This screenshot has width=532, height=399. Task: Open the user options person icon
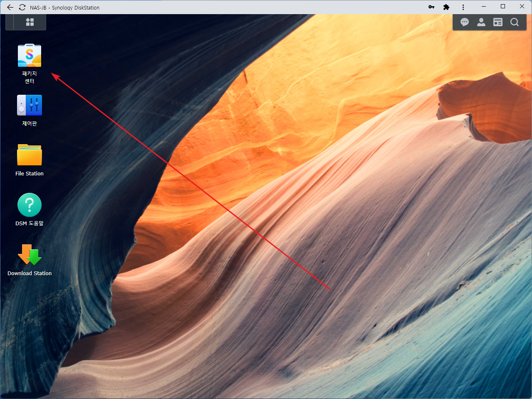click(481, 22)
